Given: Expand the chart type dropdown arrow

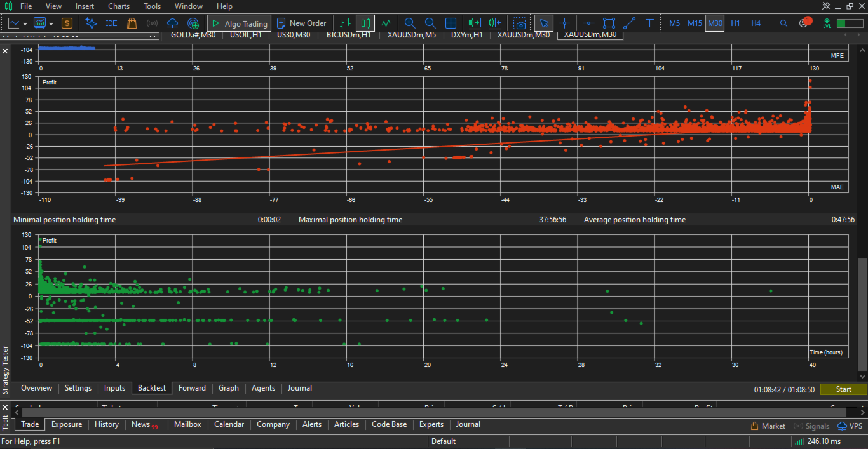Looking at the screenshot, I should click(x=25, y=24).
